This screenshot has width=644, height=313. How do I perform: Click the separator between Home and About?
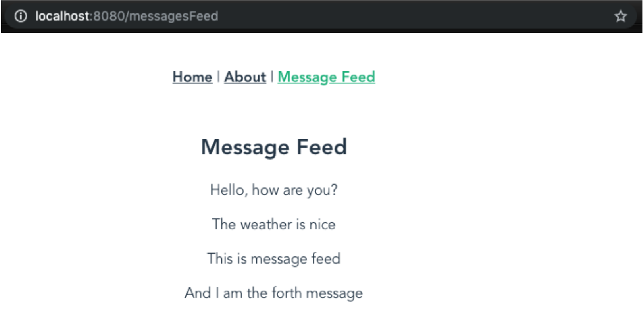[218, 77]
